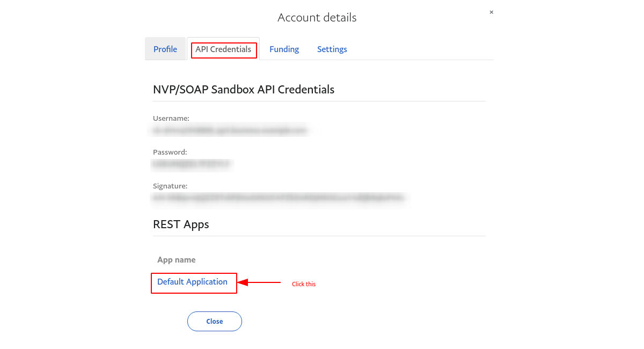Click the Password field label
The width and height of the screenshot is (644, 349).
coord(170,152)
